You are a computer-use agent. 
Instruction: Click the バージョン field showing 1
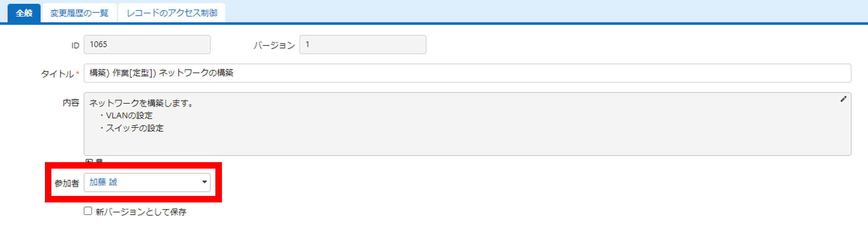pos(363,45)
